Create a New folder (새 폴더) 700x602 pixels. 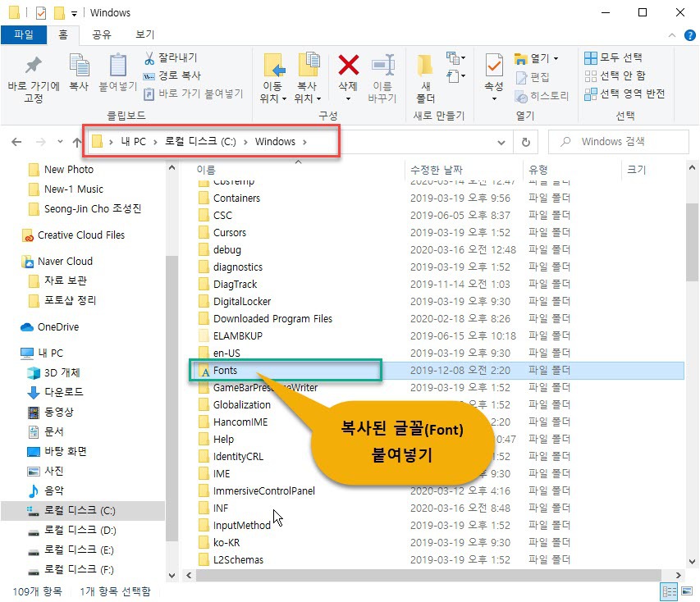coord(425,78)
